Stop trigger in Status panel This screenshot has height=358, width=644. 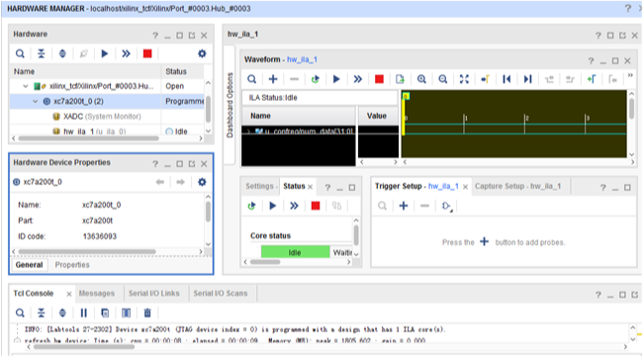[316, 206]
